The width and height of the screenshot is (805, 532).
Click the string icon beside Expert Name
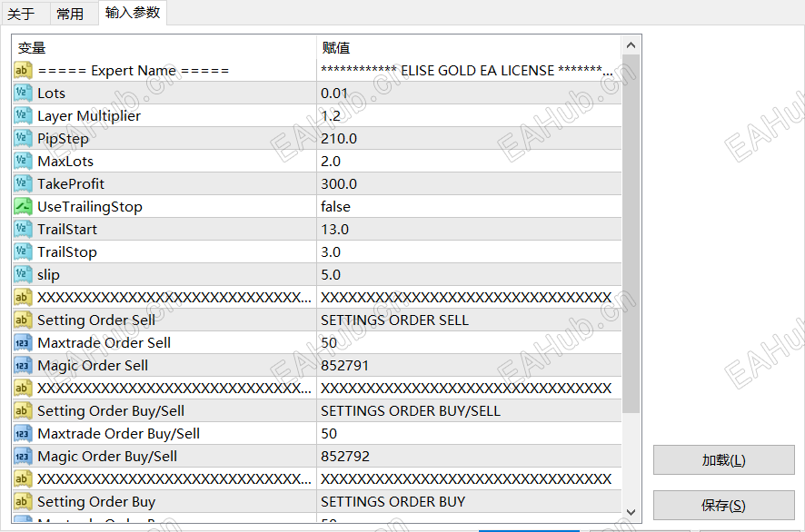[x=23, y=70]
